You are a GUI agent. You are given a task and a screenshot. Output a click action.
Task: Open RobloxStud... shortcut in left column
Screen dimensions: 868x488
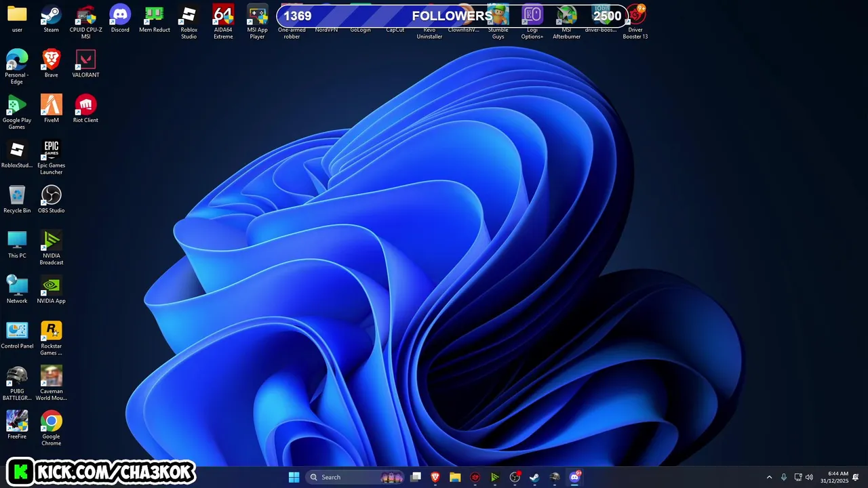click(x=17, y=150)
